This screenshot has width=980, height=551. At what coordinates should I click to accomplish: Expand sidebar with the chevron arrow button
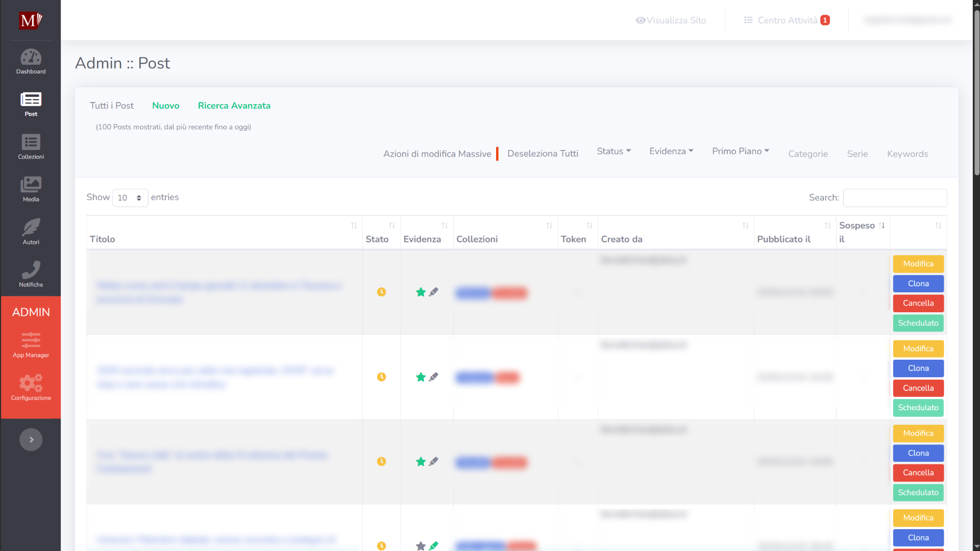31,440
